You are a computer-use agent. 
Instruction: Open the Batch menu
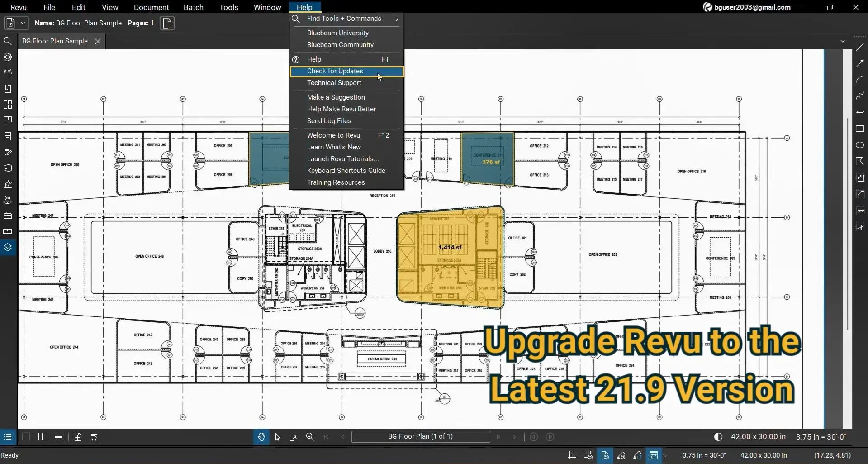point(193,7)
